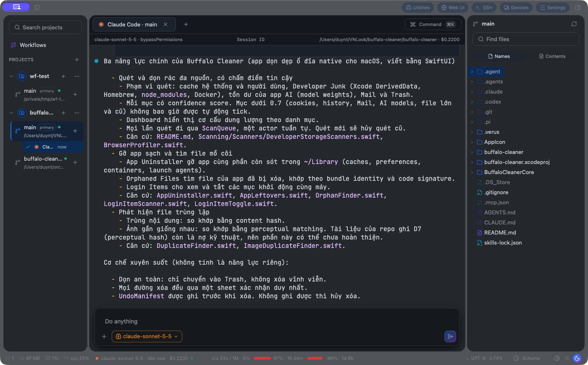Open the Web UI button
Viewport: 588px width, 365px height.
[x=453, y=8]
